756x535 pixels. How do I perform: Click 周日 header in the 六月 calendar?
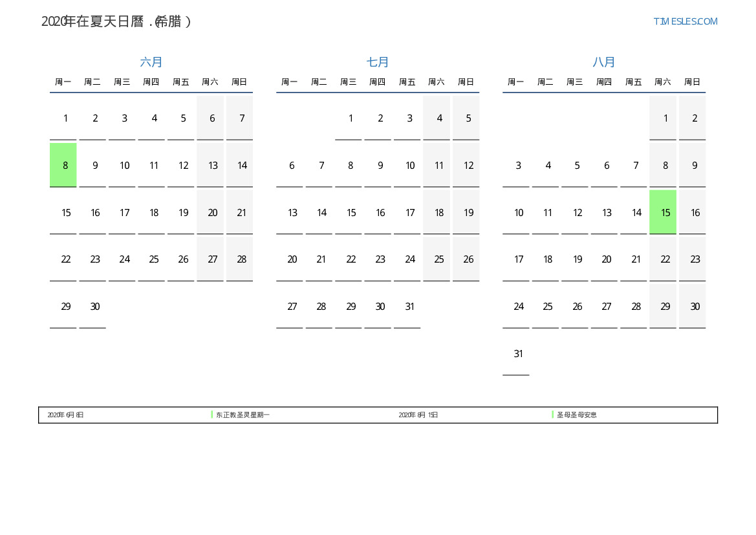[240, 82]
